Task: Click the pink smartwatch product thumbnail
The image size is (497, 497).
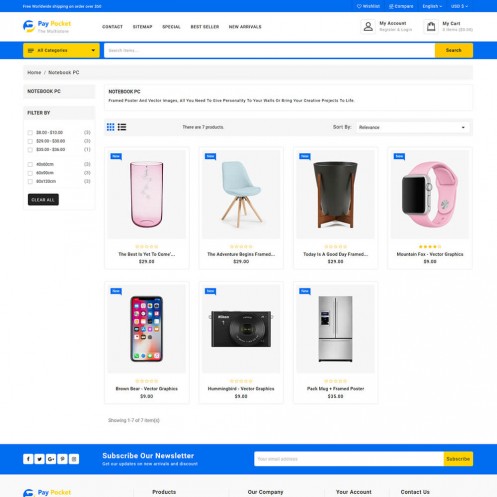Action: (x=430, y=194)
